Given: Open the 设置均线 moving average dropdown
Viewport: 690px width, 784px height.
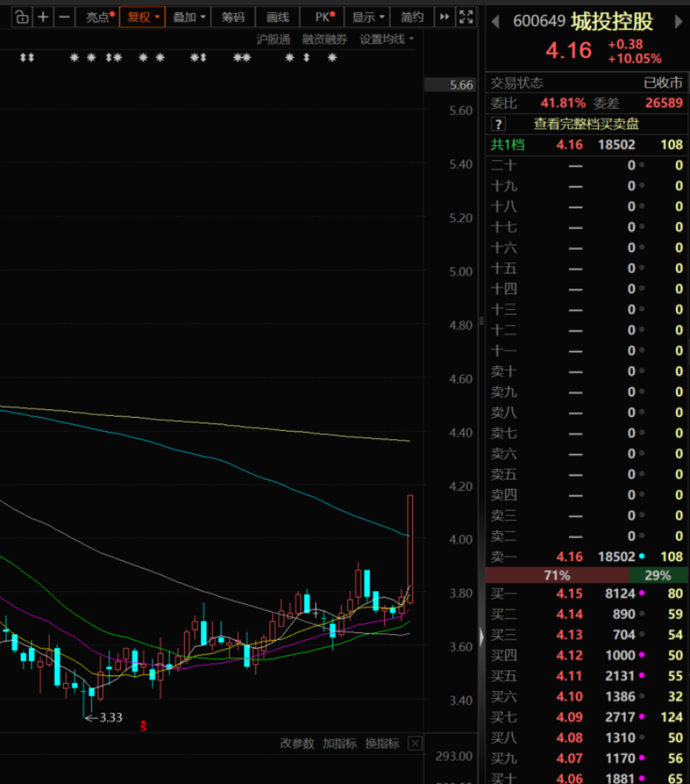Looking at the screenshot, I should [x=386, y=39].
